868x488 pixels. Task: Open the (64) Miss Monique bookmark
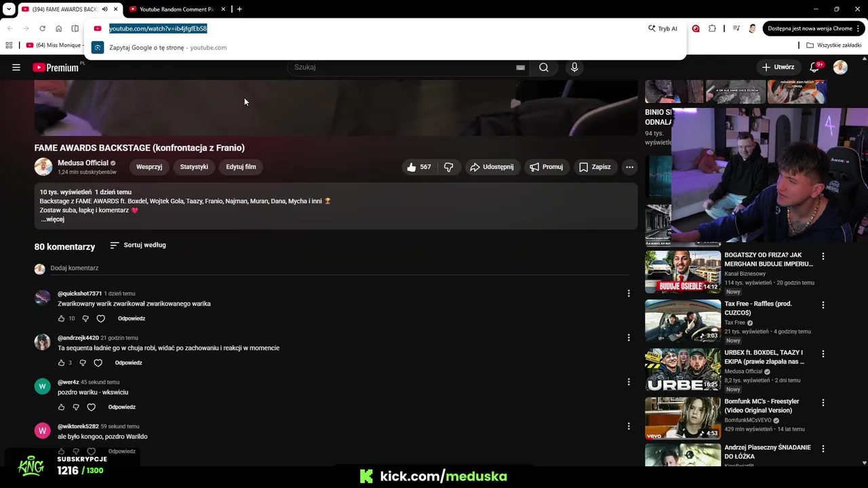pyautogui.click(x=54, y=45)
